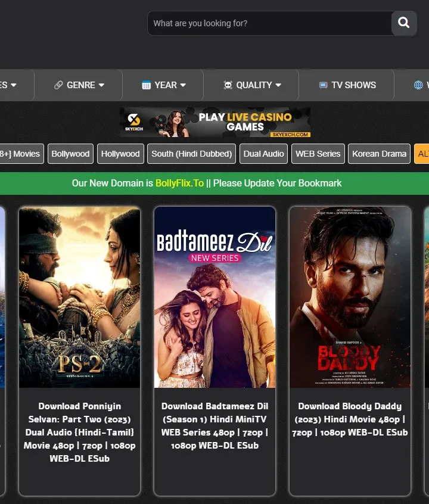Click the TV icon beside TV SHOWS

click(x=323, y=85)
